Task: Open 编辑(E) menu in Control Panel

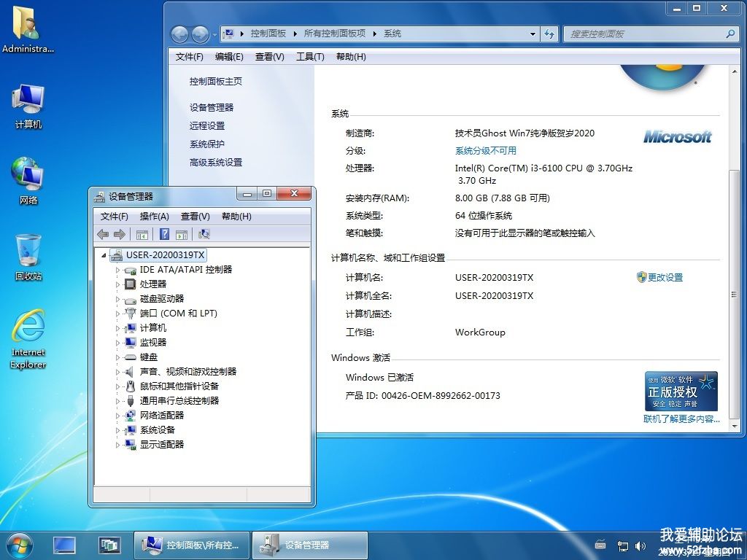Action: [x=229, y=57]
